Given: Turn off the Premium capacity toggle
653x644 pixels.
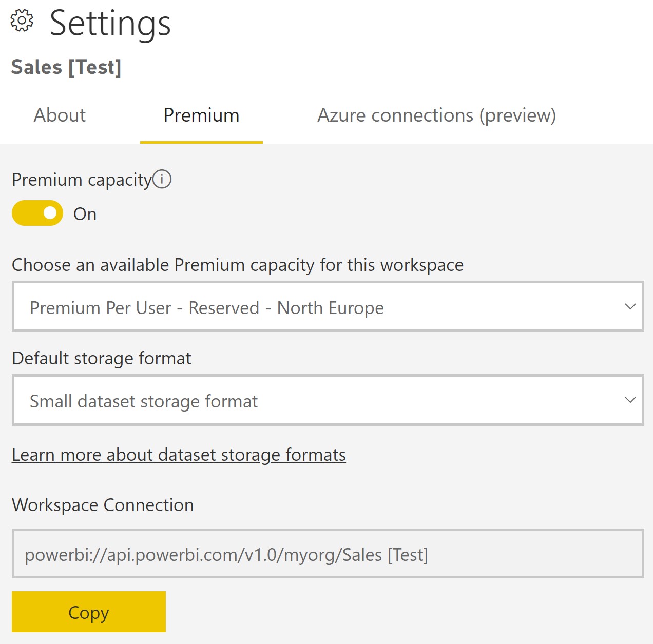Looking at the screenshot, I should coord(37,213).
